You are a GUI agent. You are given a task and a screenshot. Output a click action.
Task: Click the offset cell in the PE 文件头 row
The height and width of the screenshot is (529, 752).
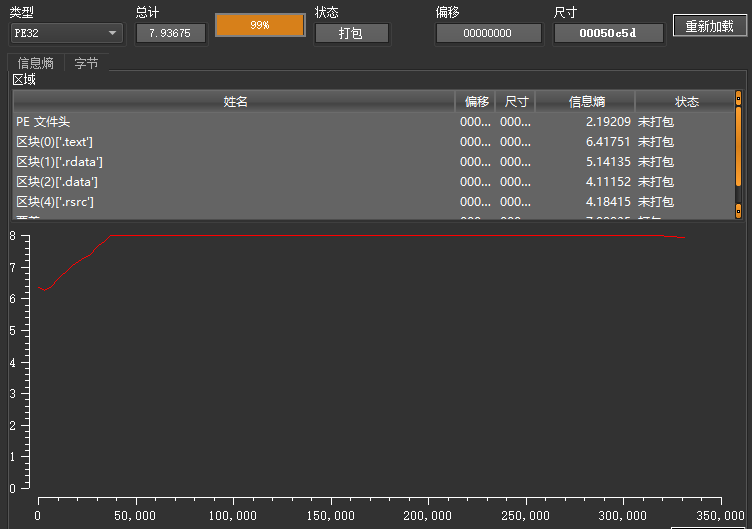click(475, 122)
